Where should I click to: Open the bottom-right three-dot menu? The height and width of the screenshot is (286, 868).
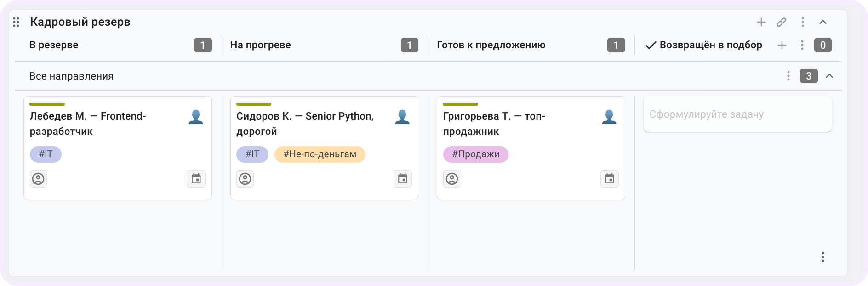[823, 257]
